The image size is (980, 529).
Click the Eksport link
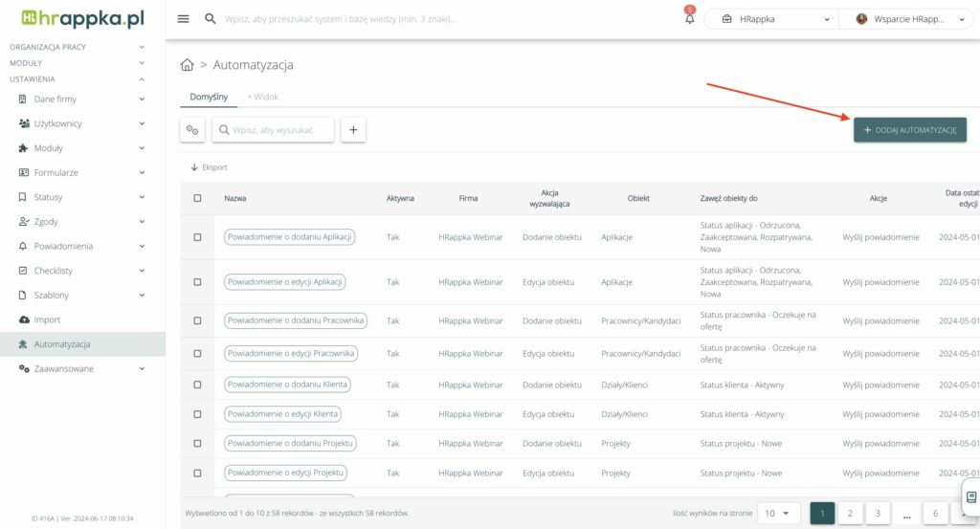[210, 167]
